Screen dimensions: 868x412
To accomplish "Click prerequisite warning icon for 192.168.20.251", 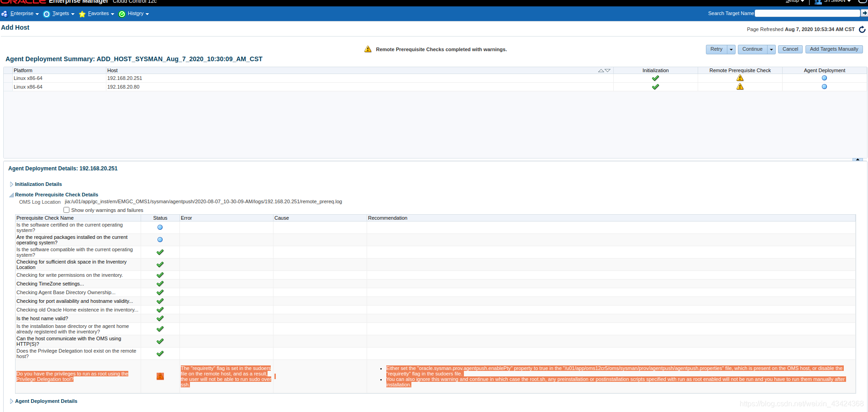I will (740, 78).
